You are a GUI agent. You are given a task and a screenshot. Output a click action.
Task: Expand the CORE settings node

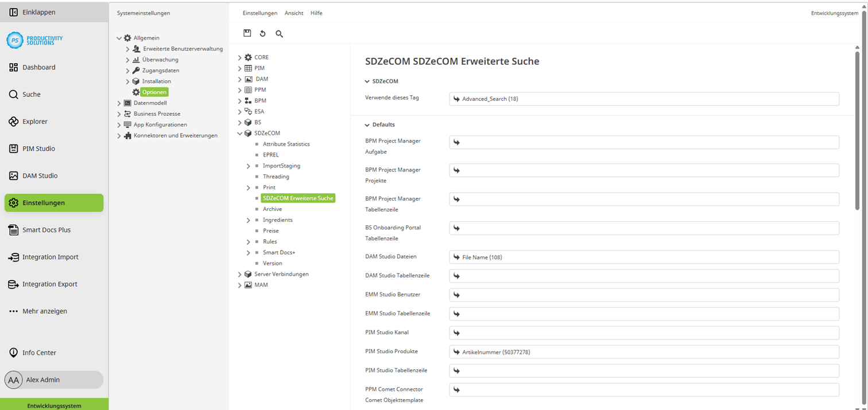(239, 57)
